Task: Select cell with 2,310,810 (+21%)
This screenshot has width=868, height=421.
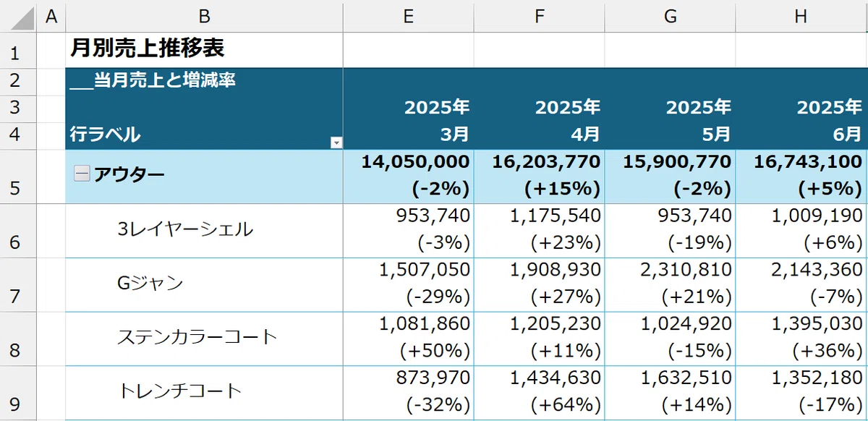Action: click(x=671, y=285)
